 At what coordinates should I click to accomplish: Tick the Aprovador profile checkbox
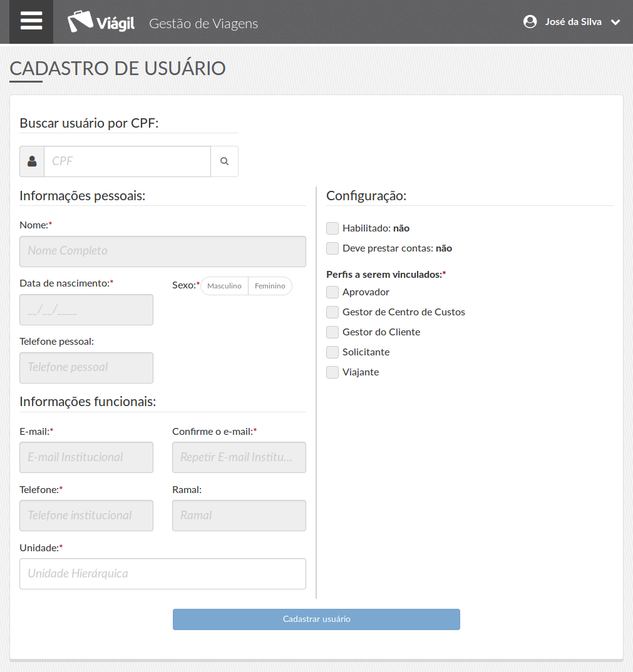click(332, 292)
